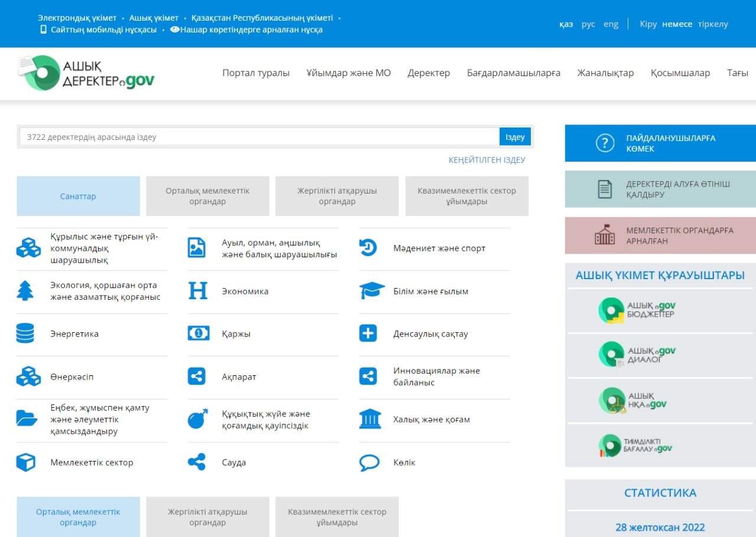756x537 pixels.
Task: Open the Бағдарламашыларға menu item
Action: (513, 73)
